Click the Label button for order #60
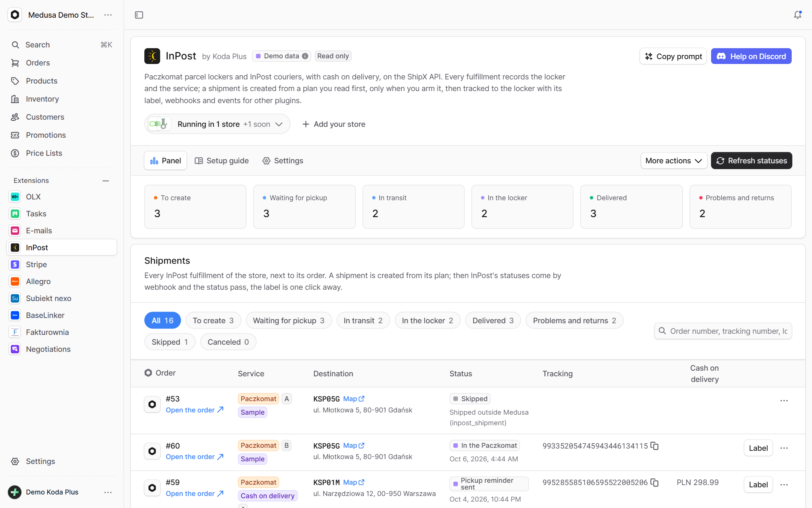Viewport: 812px width, 508px height. pos(758,448)
